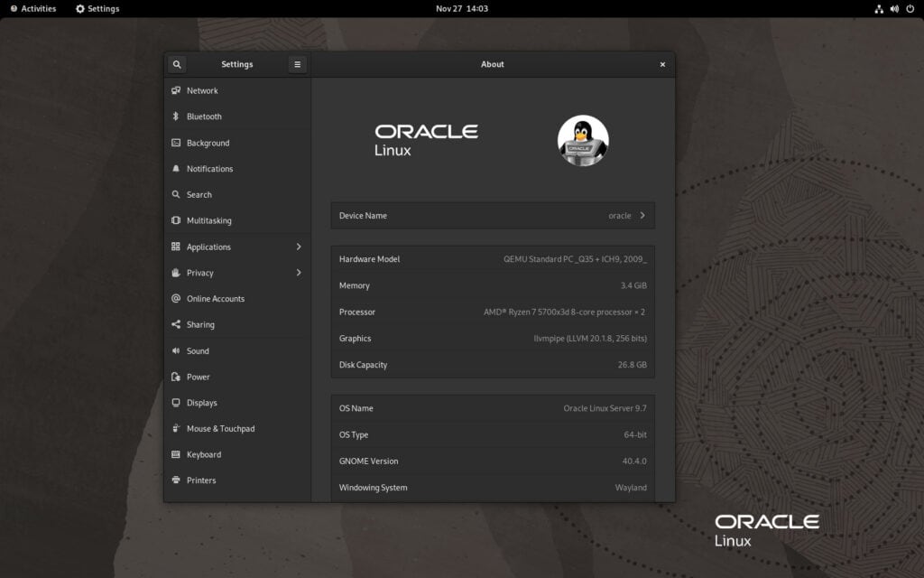Open the Device Name editor row
Viewport: 924px width, 578px height.
coord(493,216)
